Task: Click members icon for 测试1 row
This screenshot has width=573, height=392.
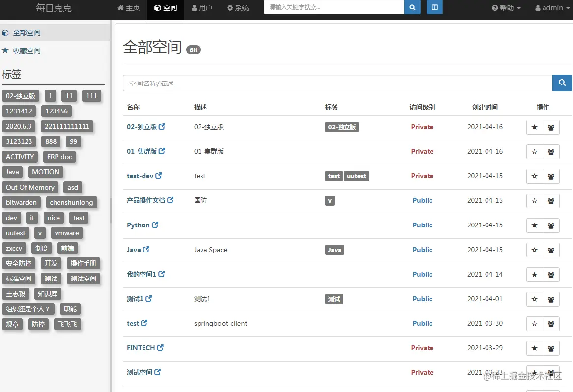Action: [551, 299]
